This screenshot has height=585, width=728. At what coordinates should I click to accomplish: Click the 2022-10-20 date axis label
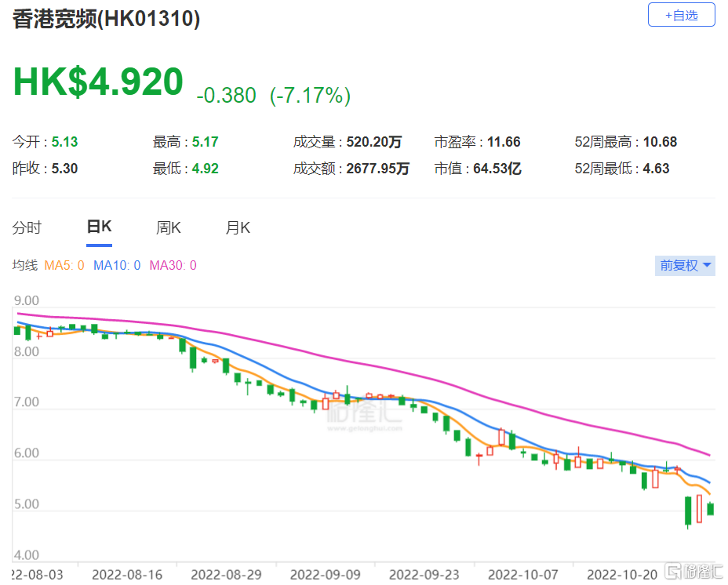pos(622,575)
